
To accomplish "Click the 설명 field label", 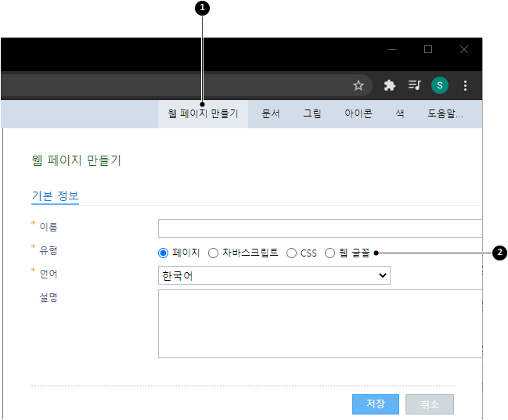I will coord(49,297).
